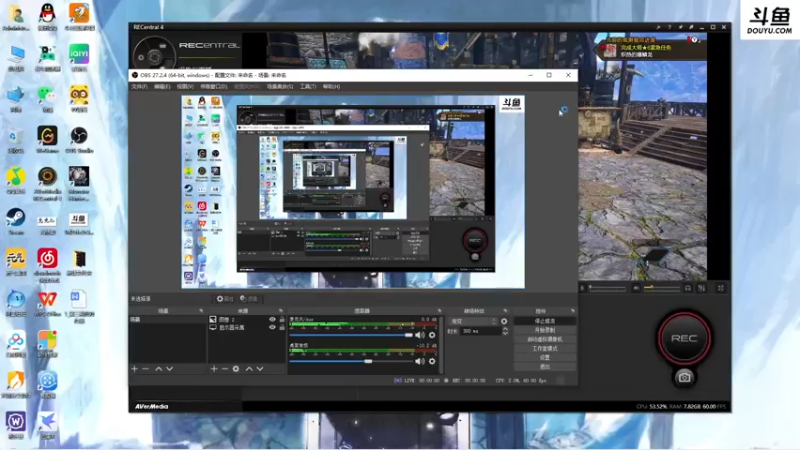This screenshot has width=800, height=450.
Task: Hide the 显示器采集 source with eye icon
Action: click(272, 328)
